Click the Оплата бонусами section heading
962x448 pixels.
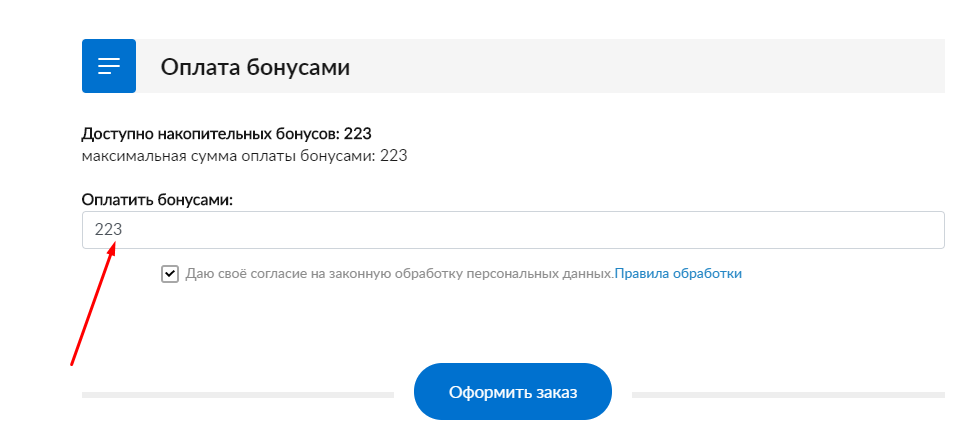point(255,67)
